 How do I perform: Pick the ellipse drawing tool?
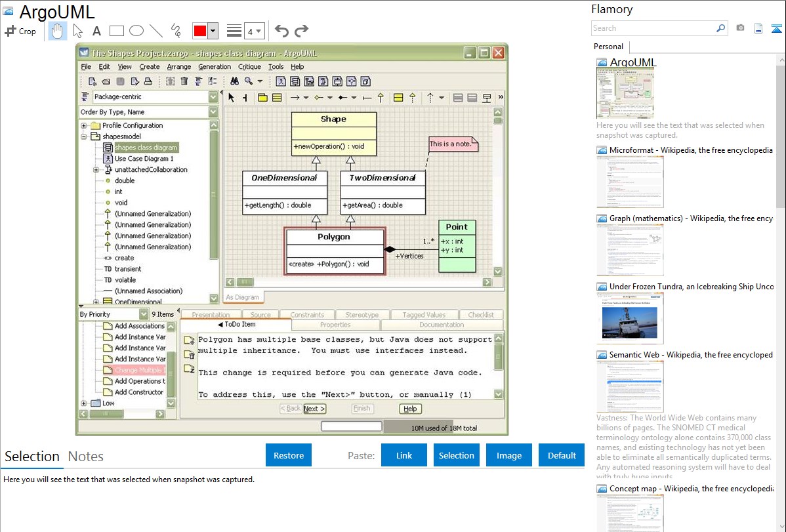136,31
